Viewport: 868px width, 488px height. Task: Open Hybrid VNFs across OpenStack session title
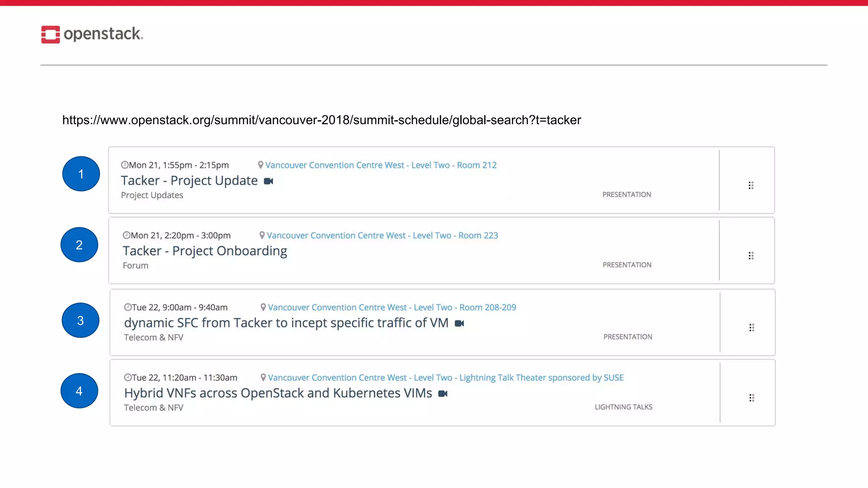pos(278,394)
